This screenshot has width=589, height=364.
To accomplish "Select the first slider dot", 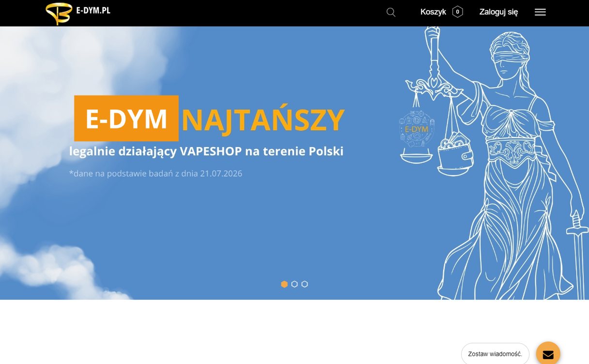I will tap(284, 284).
